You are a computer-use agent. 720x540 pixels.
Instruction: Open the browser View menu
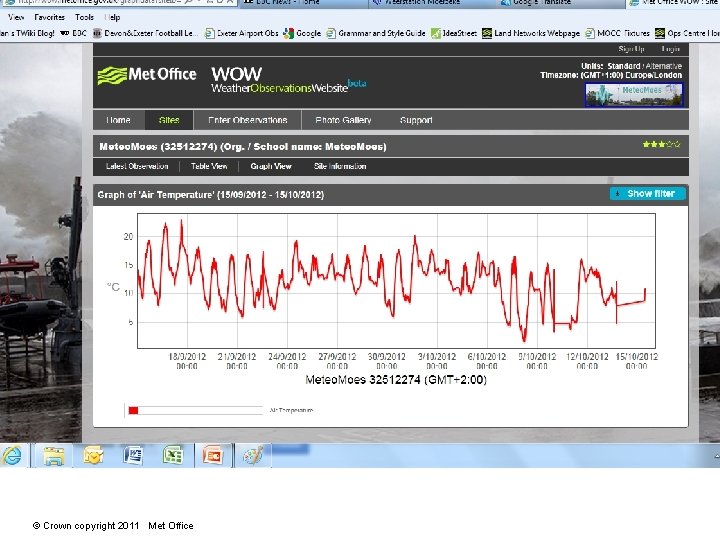point(16,17)
